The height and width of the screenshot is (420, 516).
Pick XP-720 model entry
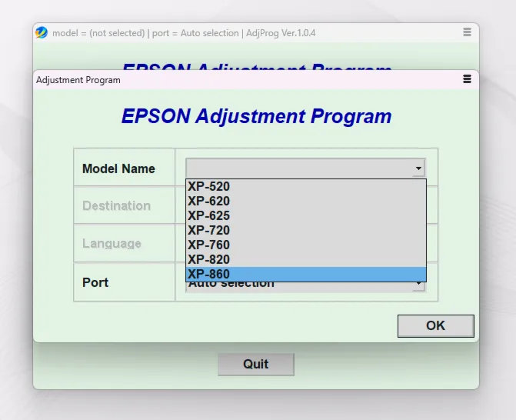coord(306,231)
